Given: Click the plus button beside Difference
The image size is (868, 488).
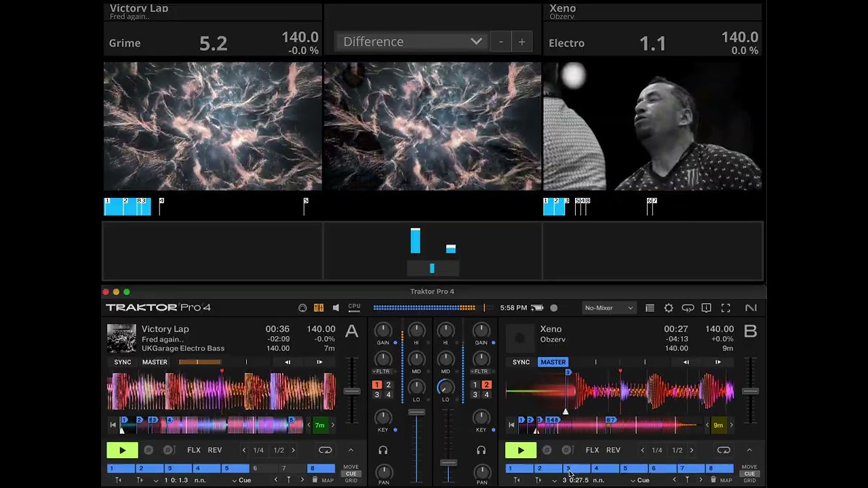Looking at the screenshot, I should (521, 42).
